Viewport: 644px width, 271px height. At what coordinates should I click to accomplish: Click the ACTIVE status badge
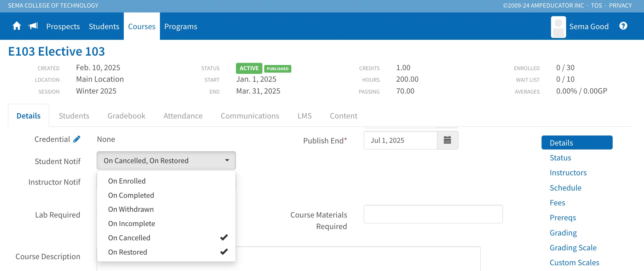coord(249,68)
